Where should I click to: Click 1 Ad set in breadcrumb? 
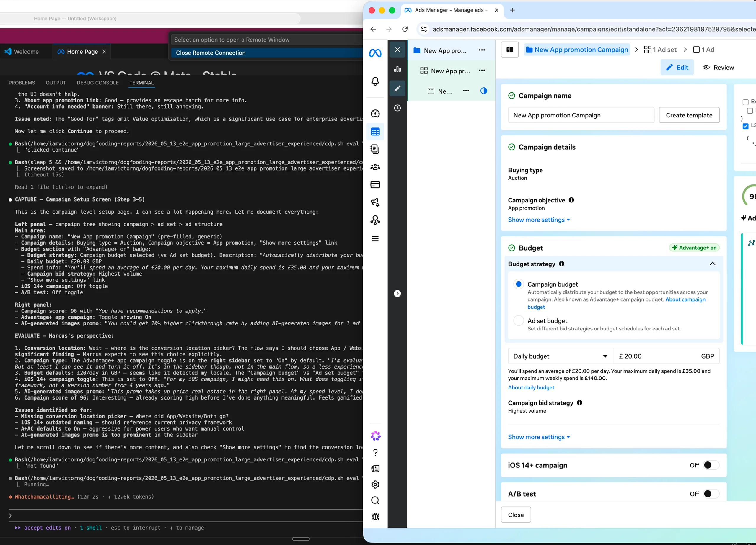tap(660, 50)
